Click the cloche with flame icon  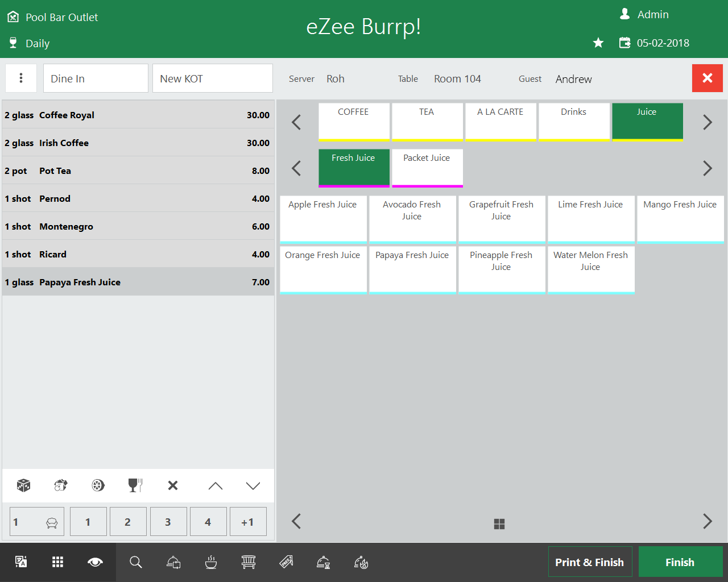click(361, 562)
